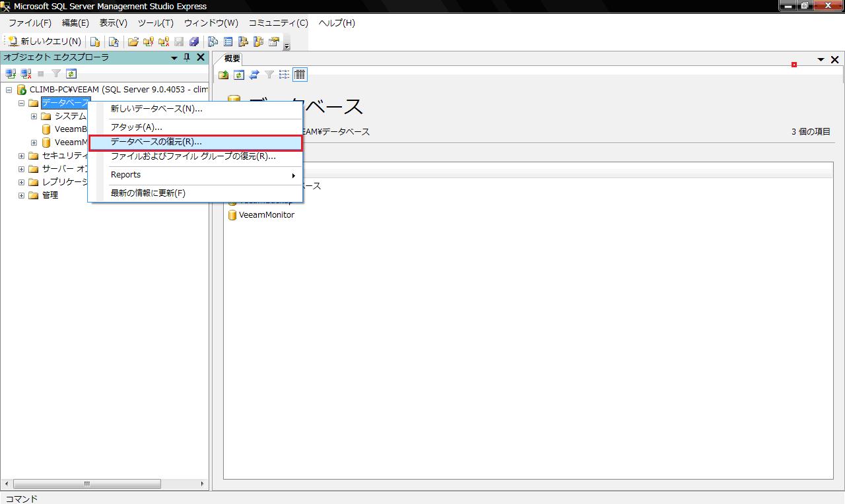Click the Object Explorer Connect icon

(11, 74)
